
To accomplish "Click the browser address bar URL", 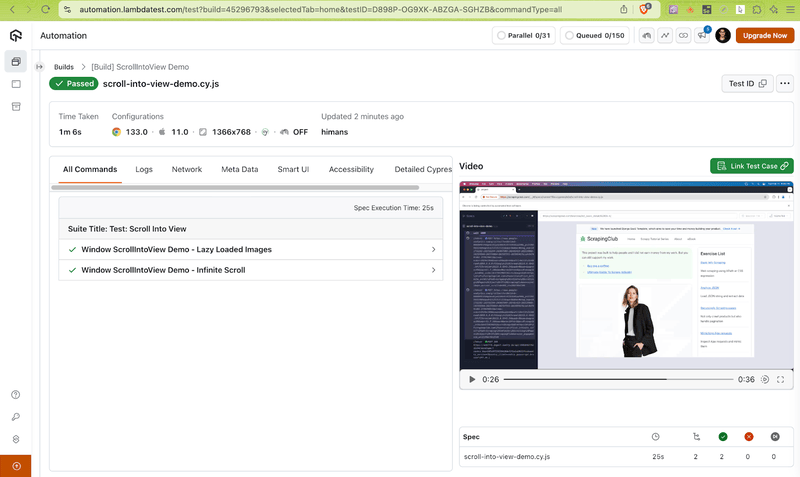I will (x=320, y=9).
